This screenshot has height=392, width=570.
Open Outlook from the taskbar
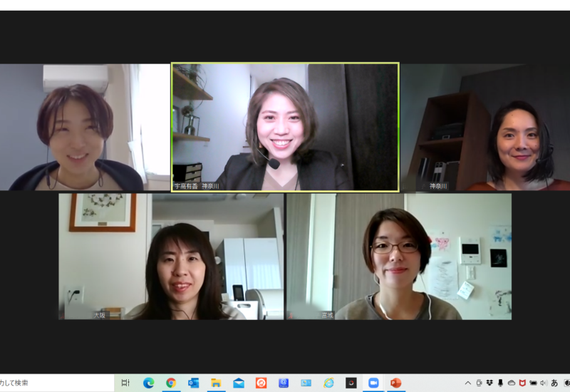click(194, 383)
